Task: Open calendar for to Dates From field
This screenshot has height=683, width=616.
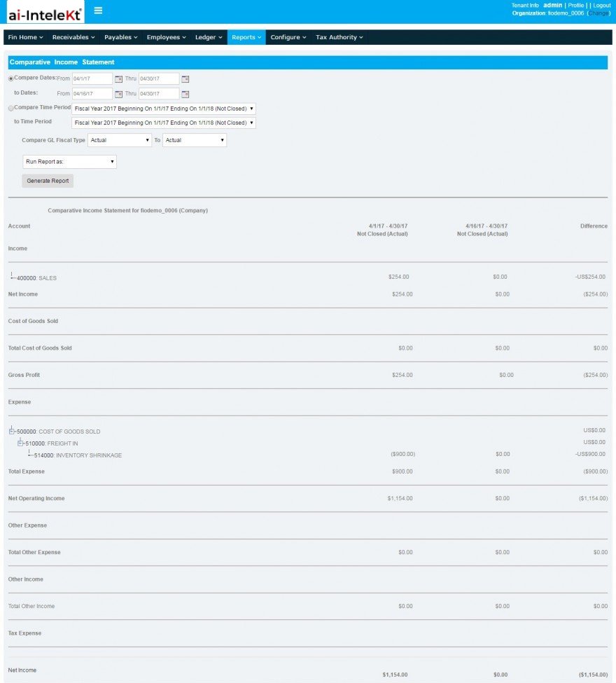Action: coord(118,94)
